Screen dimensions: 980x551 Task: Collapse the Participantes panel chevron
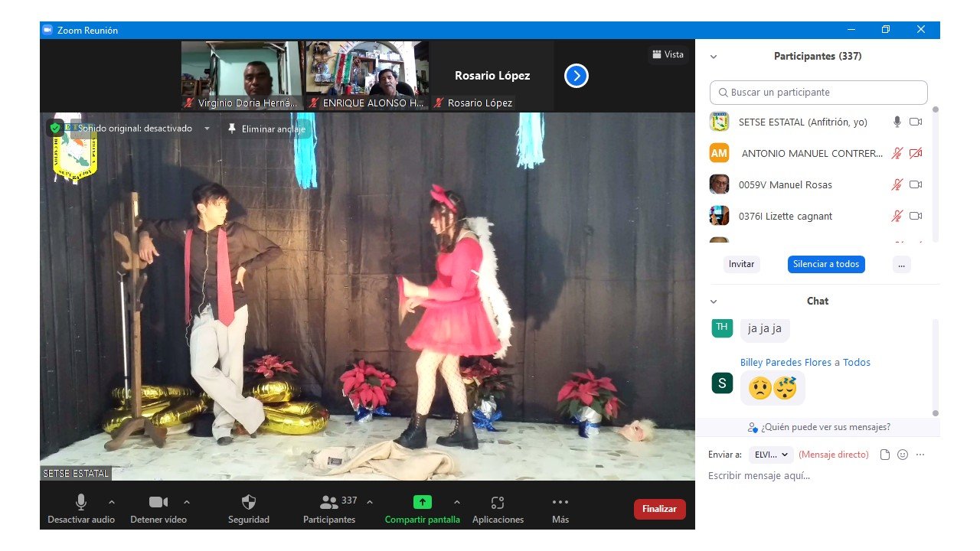pyautogui.click(x=714, y=57)
